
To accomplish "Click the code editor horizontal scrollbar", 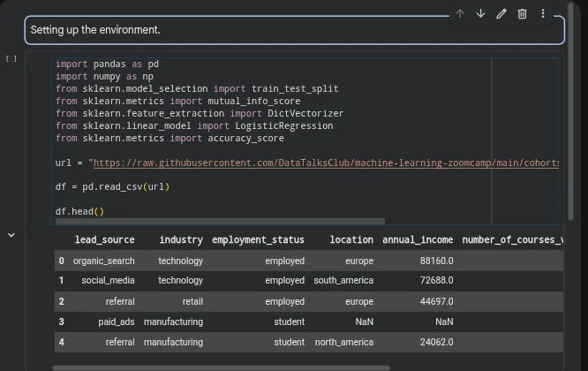I will pos(220,222).
